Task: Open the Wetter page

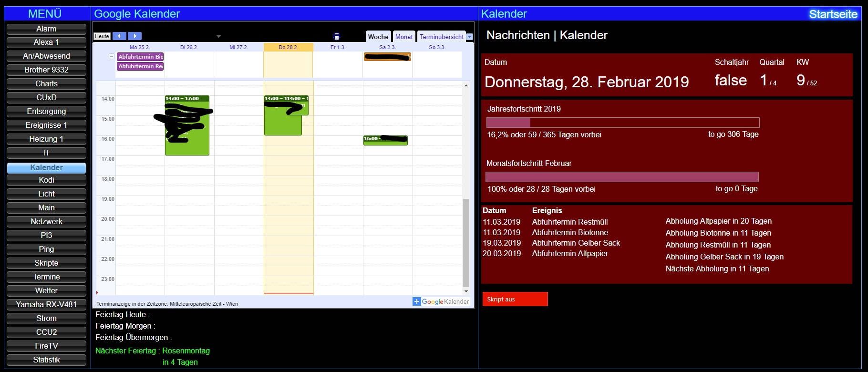Action: [46, 291]
